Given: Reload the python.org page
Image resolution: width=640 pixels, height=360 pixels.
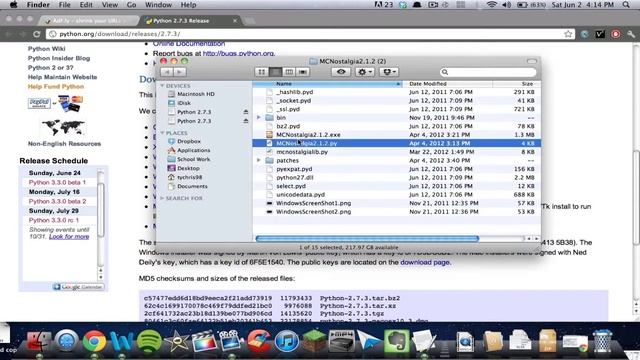Looking at the screenshot, I should tap(37, 34).
